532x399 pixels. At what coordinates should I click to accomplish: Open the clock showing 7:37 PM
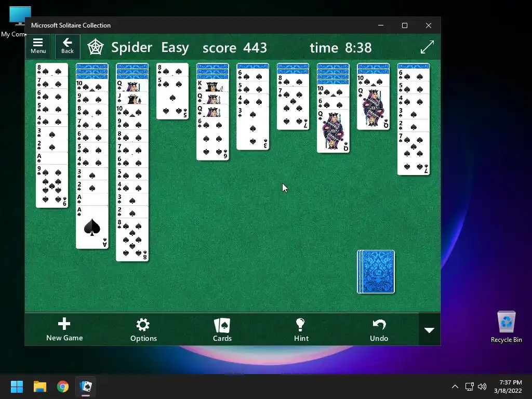508,387
